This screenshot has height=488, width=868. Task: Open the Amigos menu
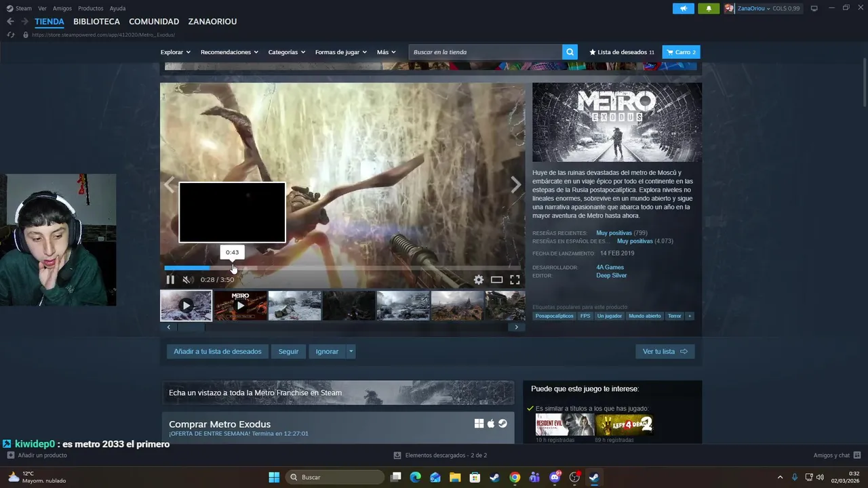pyautogui.click(x=62, y=8)
